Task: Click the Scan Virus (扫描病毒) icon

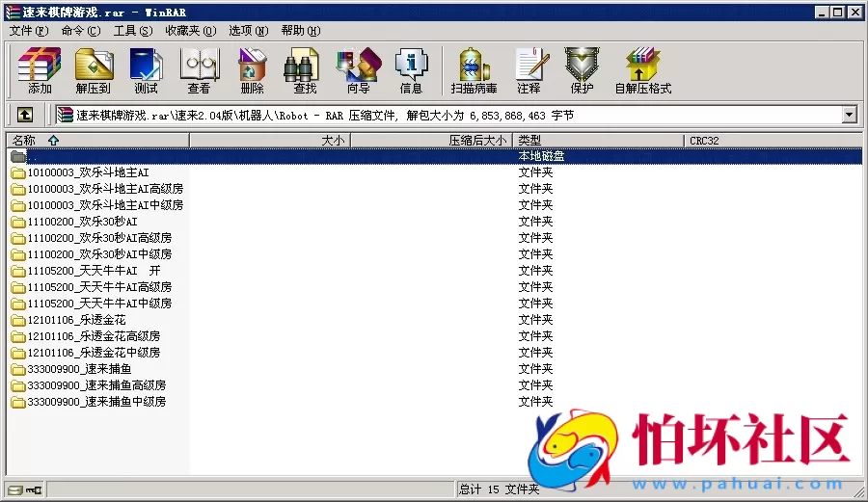Action: (x=474, y=70)
